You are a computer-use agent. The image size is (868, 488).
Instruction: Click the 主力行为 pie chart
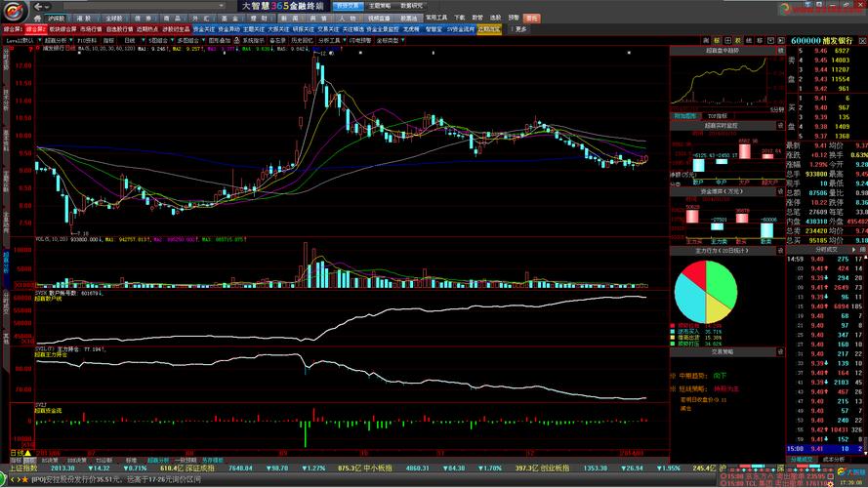[x=706, y=292]
